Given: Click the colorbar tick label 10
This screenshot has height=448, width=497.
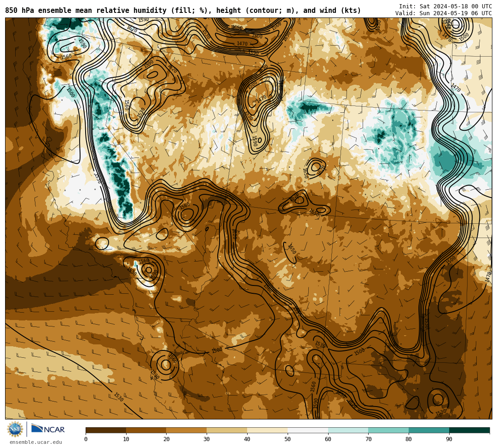Looking at the screenshot, I should [126, 439].
